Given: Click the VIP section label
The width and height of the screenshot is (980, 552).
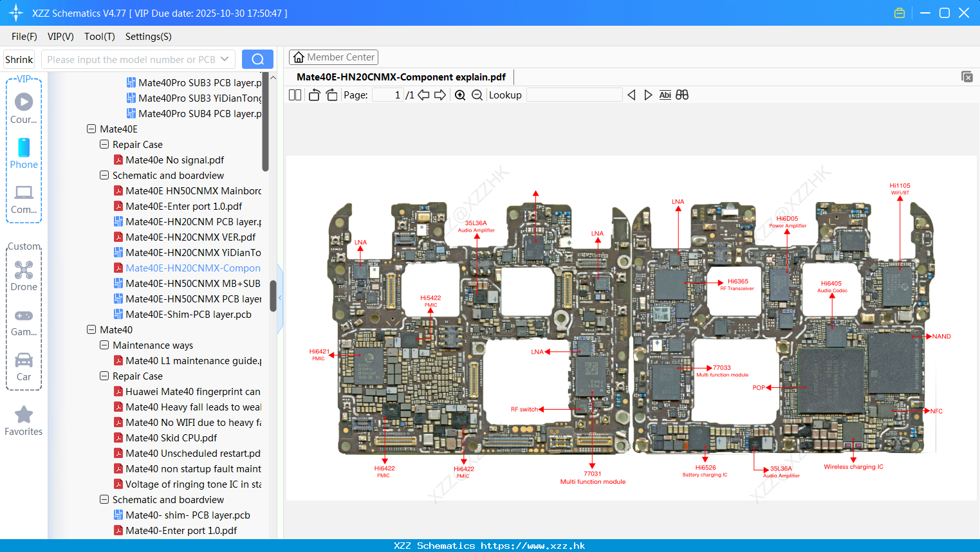Looking at the screenshot, I should 24,78.
